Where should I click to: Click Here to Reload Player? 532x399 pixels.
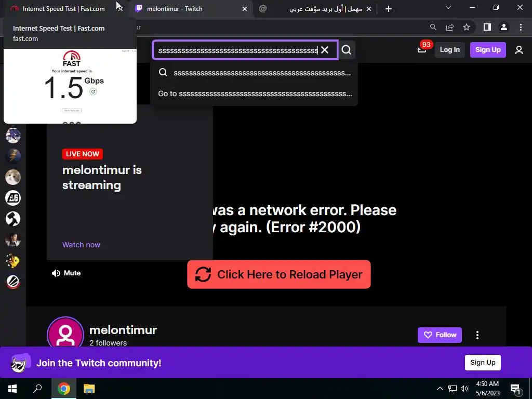(x=278, y=274)
